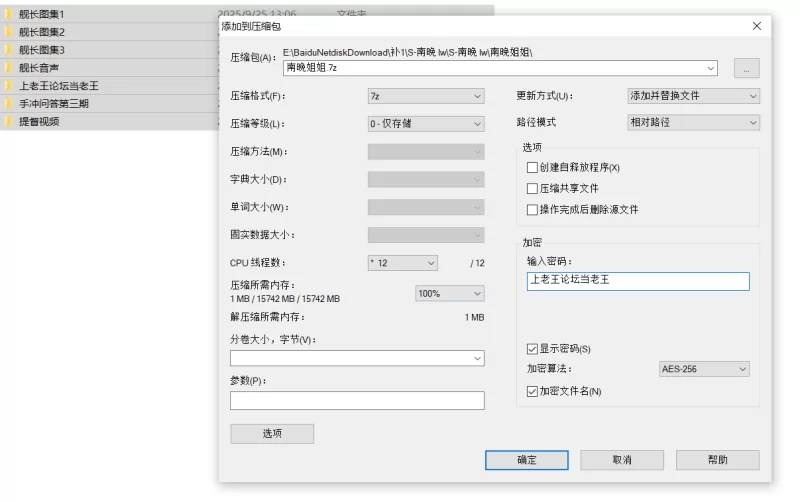Image resolution: width=800 pixels, height=502 pixels.
Task: Toggle 加密文件名 checkbox
Action: pyautogui.click(x=532, y=391)
